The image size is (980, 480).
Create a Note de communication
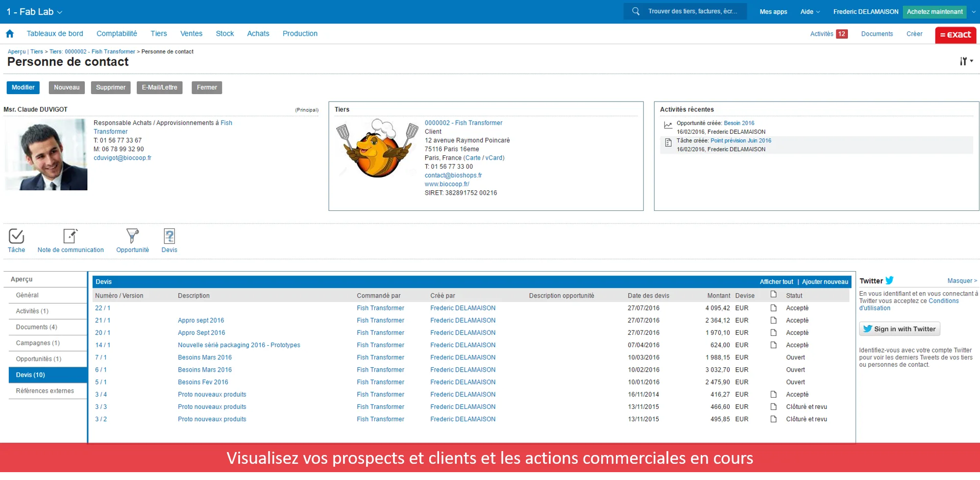coord(71,236)
